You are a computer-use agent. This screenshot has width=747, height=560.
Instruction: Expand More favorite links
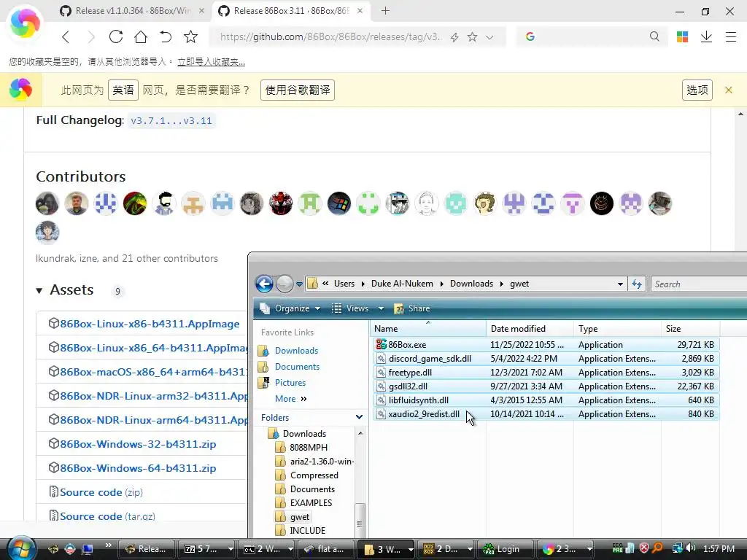290,399
